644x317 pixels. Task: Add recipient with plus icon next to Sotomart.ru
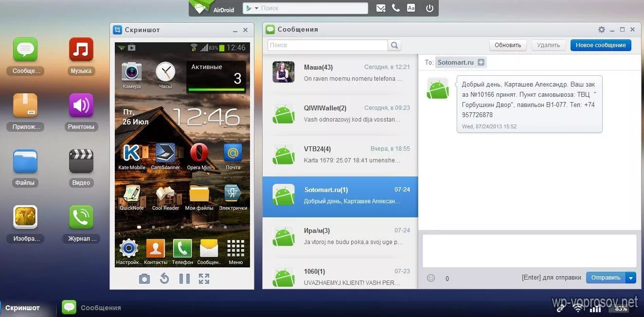click(x=481, y=62)
